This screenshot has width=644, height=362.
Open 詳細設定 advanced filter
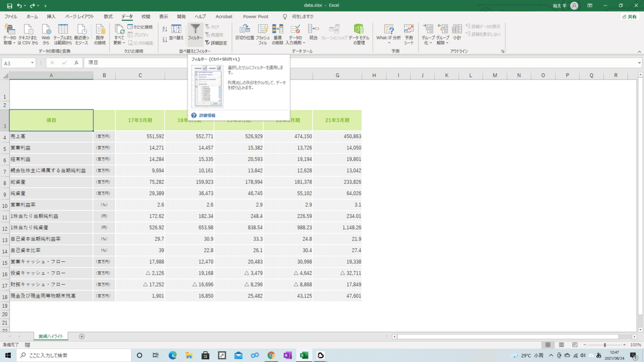point(216,43)
